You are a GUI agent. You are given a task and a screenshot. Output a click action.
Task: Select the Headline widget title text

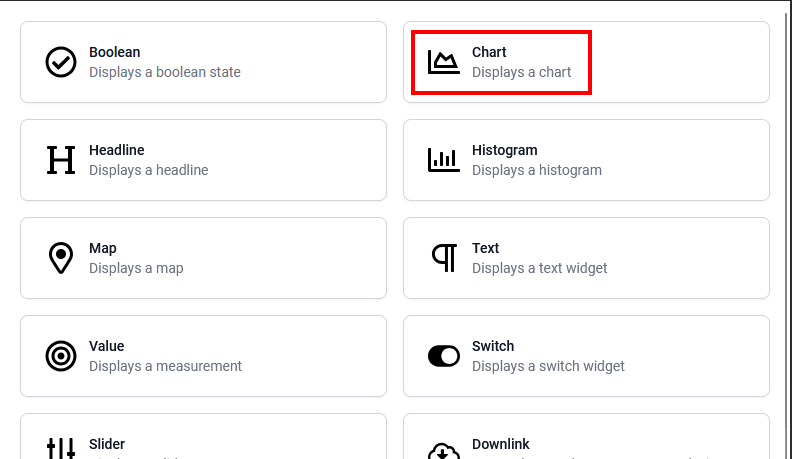(x=117, y=150)
